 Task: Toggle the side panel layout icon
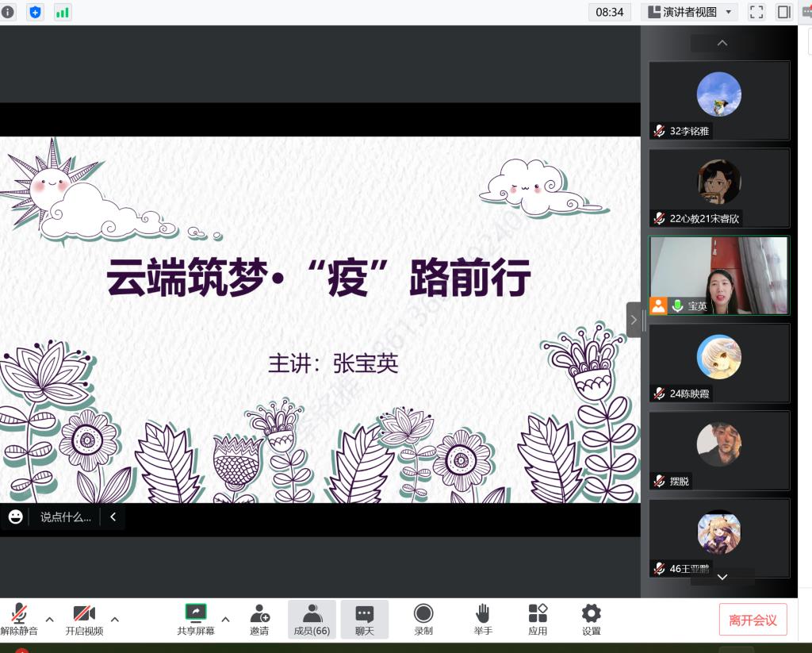click(784, 12)
